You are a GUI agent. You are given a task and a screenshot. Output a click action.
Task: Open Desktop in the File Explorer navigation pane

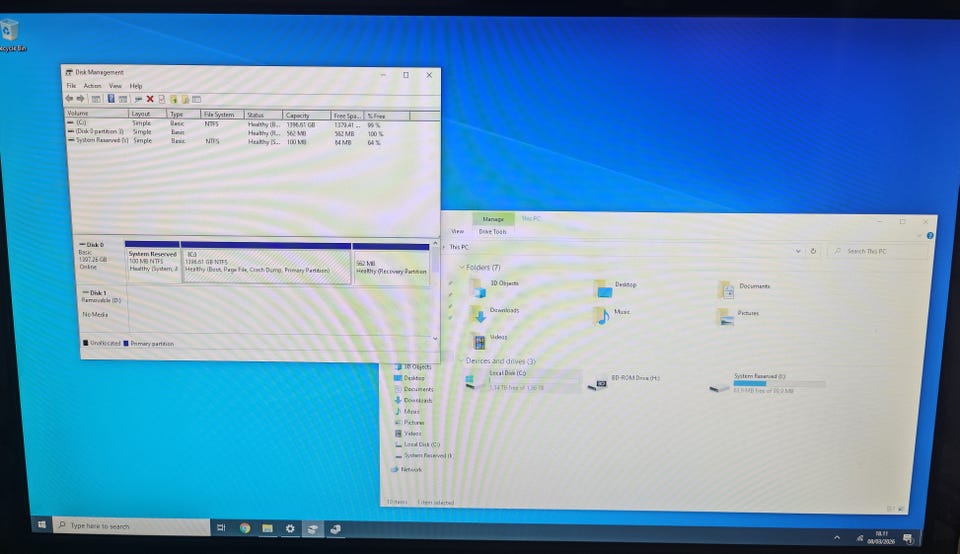[409, 378]
